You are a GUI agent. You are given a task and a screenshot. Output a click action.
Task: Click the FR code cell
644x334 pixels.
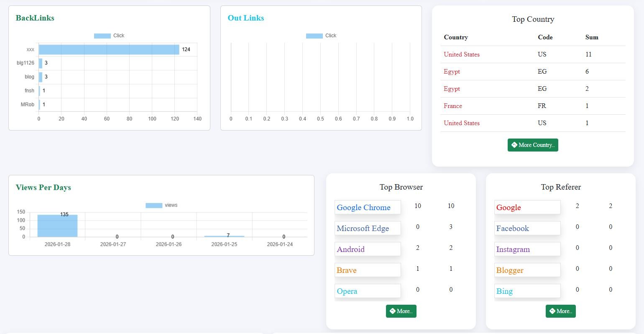(542, 106)
